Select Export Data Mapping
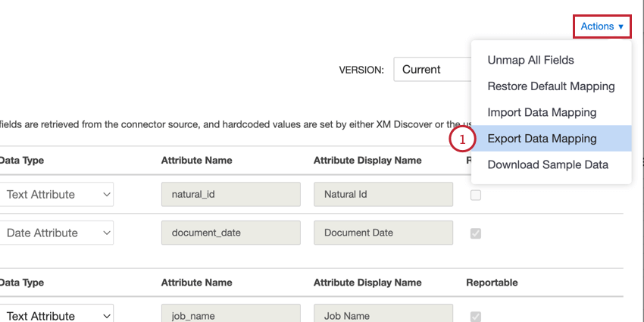This screenshot has height=322, width=644. tap(542, 139)
